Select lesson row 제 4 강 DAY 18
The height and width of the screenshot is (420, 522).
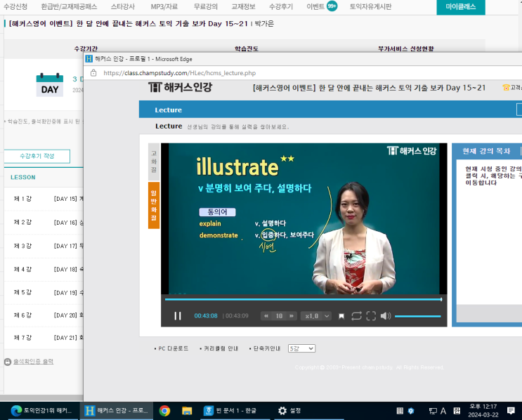(x=44, y=269)
